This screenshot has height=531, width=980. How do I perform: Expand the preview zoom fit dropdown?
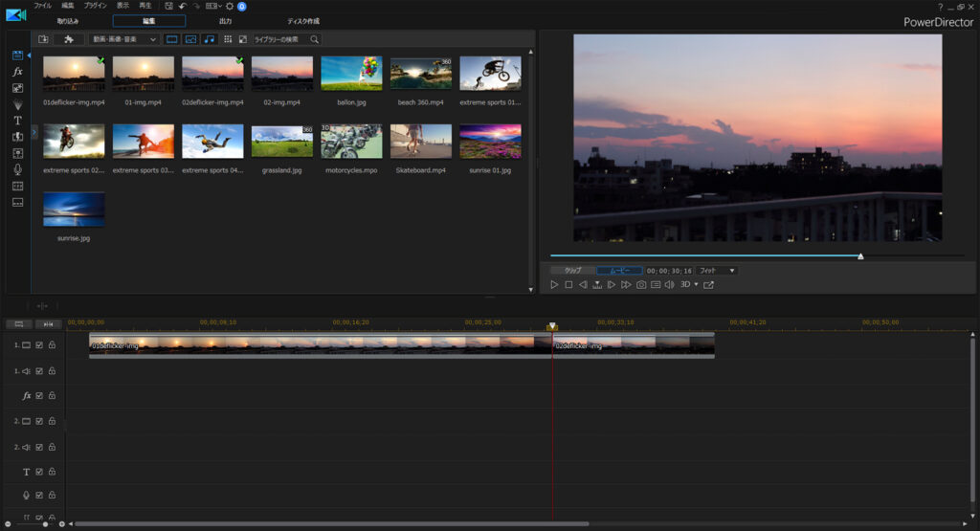pos(717,271)
